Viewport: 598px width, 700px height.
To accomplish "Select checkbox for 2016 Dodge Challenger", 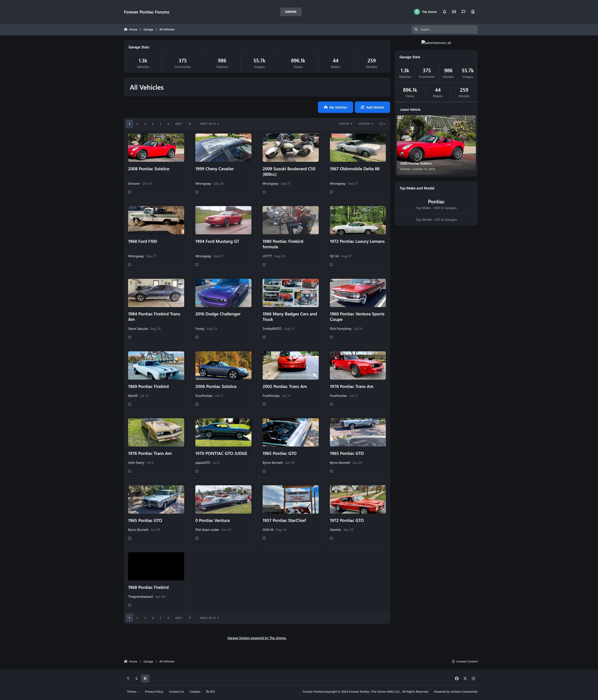I will tap(197, 337).
